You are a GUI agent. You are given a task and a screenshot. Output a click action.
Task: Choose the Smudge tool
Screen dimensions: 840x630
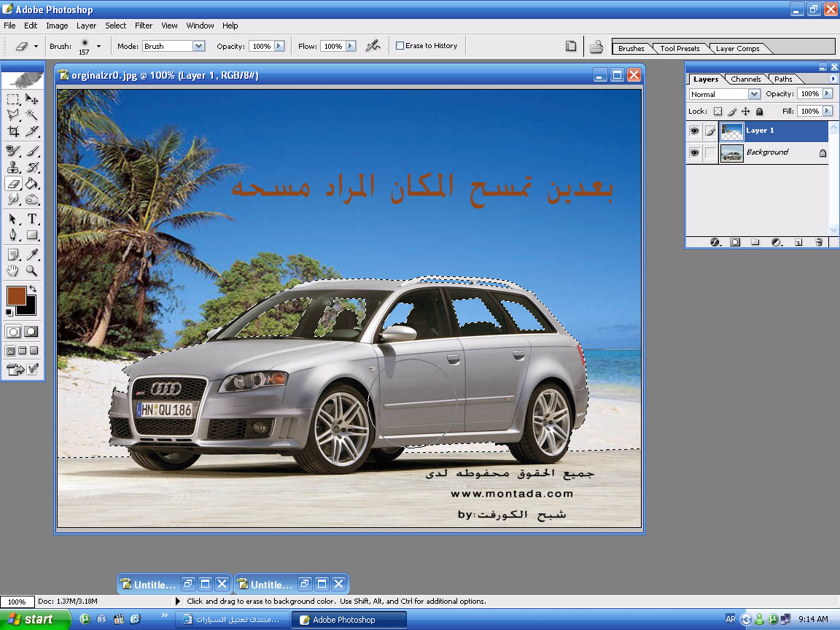13,199
